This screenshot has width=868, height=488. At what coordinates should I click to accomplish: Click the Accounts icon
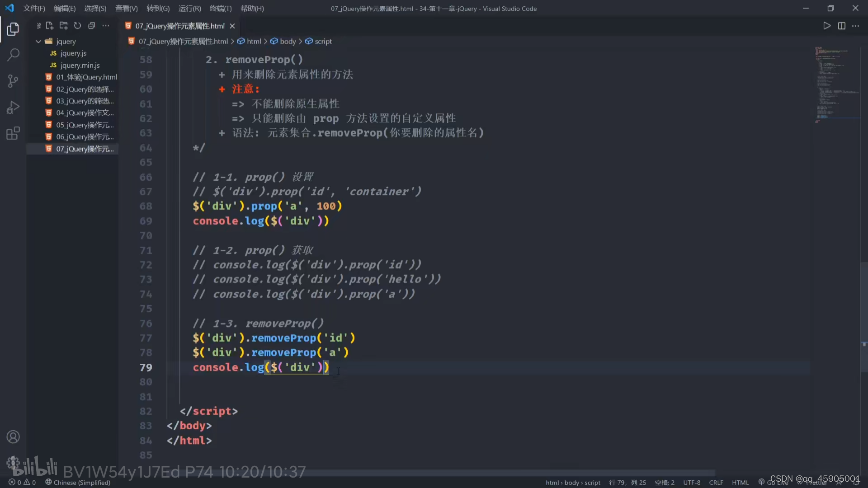(13, 437)
